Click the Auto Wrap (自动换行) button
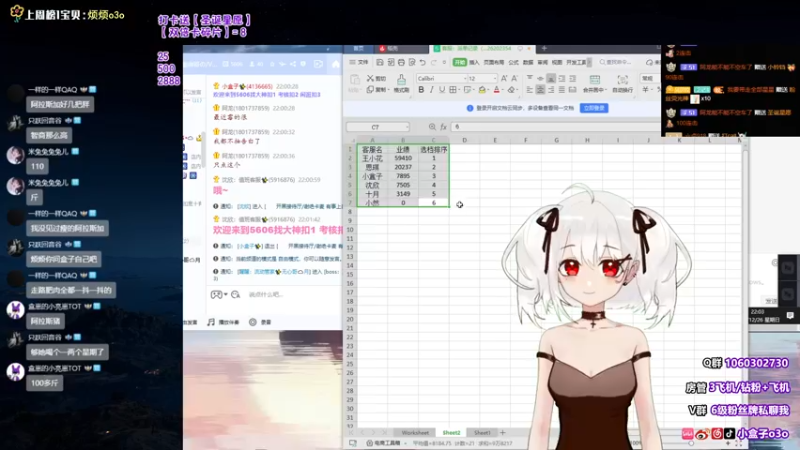Screen dimensions: 800x450 tap(622, 83)
